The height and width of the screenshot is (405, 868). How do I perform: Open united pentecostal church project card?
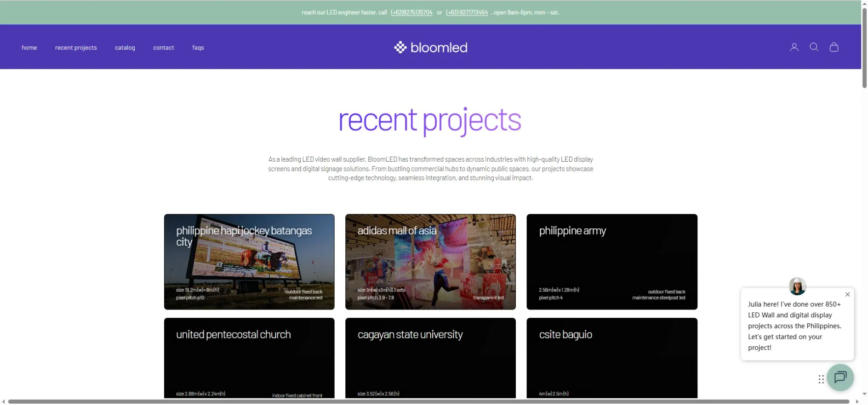pos(249,358)
